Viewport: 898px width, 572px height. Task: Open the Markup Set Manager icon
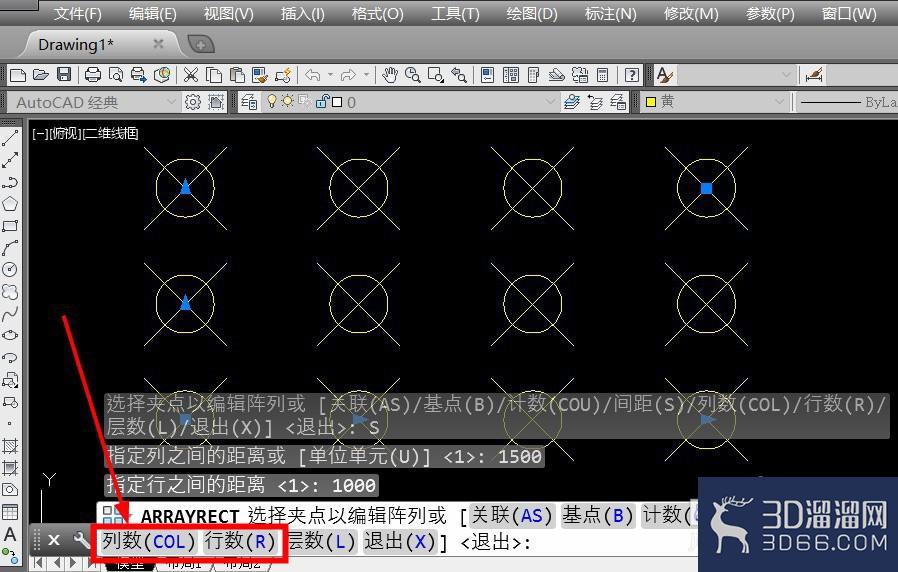580,75
